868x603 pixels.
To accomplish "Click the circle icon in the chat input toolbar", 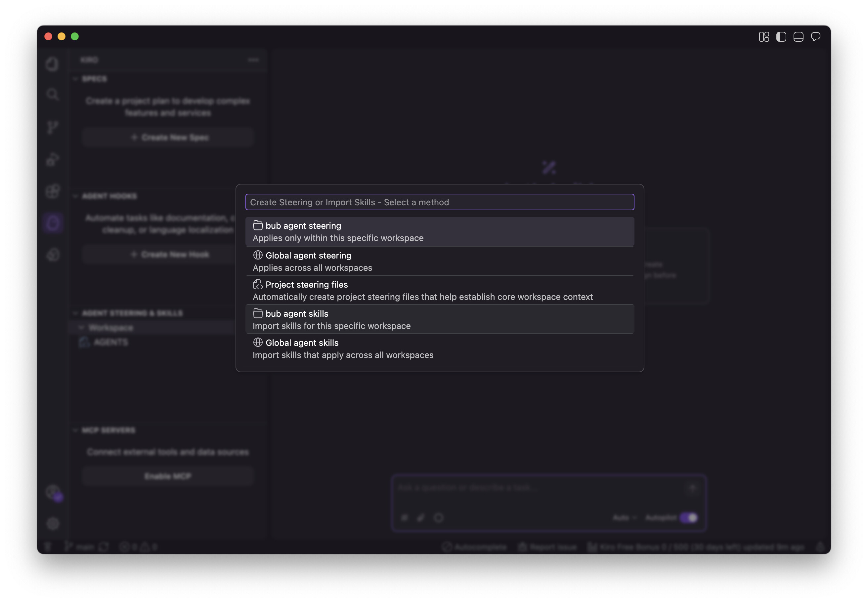I will [439, 518].
